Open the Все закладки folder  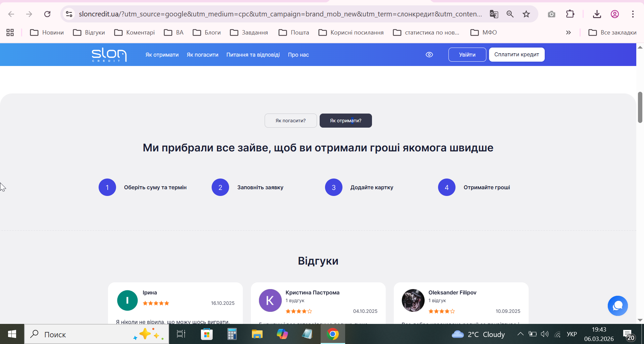612,32
